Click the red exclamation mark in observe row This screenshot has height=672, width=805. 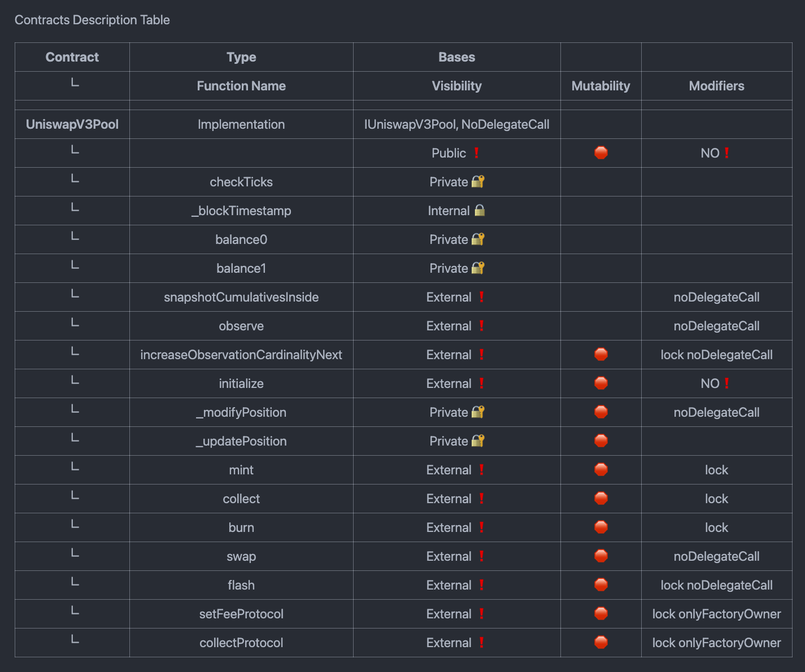(481, 326)
